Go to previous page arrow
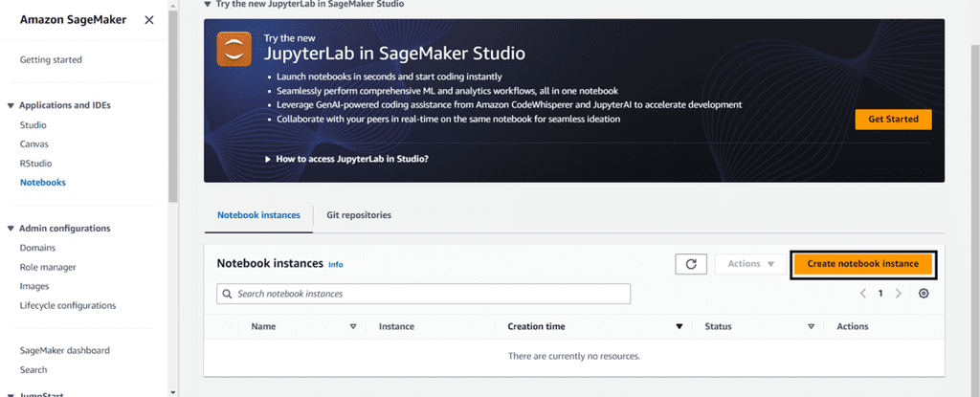Image resolution: width=980 pixels, height=397 pixels. pos(863,294)
